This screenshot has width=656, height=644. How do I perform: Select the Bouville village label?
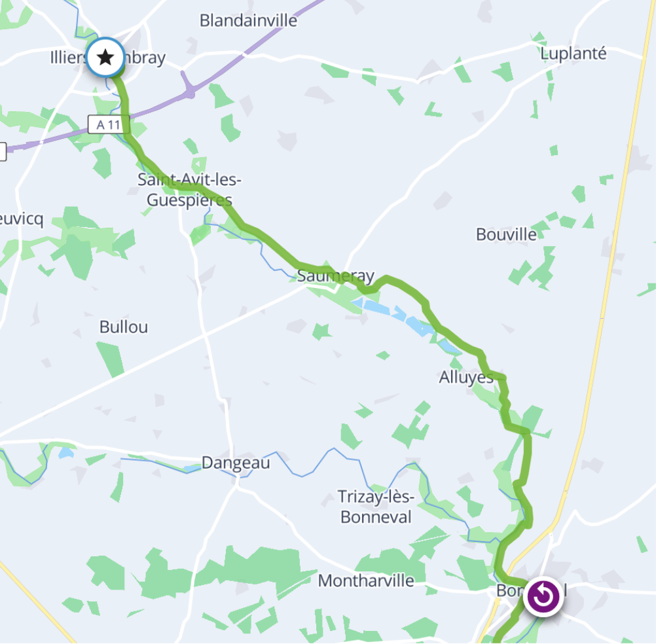click(506, 234)
